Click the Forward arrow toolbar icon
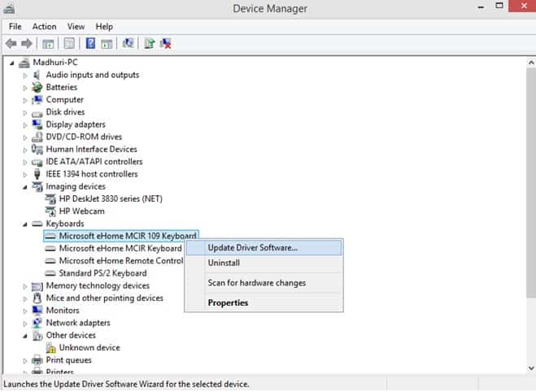536x392 pixels. pos(27,43)
